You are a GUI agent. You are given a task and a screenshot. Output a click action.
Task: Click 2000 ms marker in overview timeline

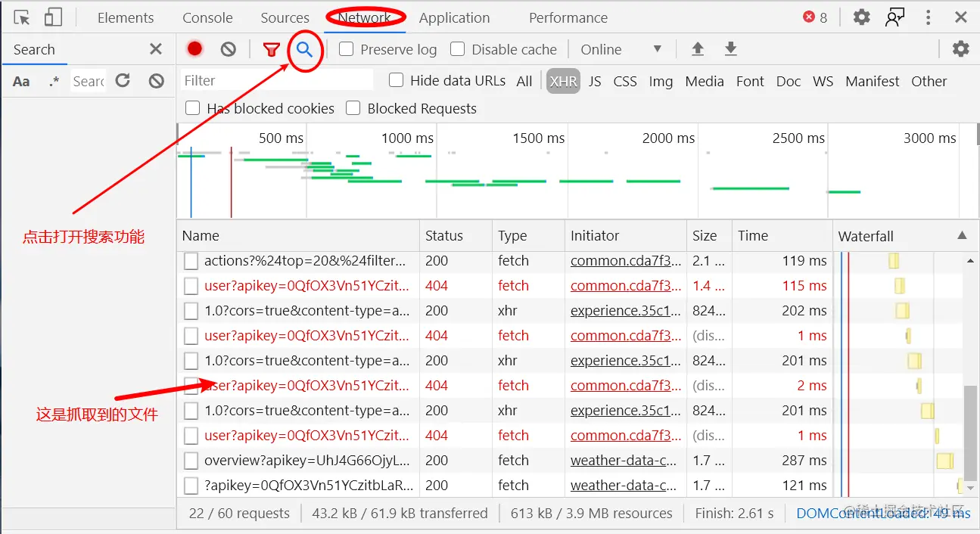[668, 138]
